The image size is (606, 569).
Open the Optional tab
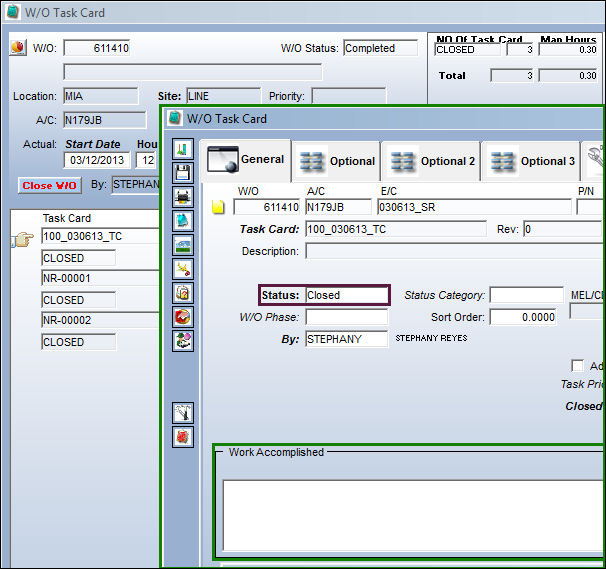pos(336,161)
